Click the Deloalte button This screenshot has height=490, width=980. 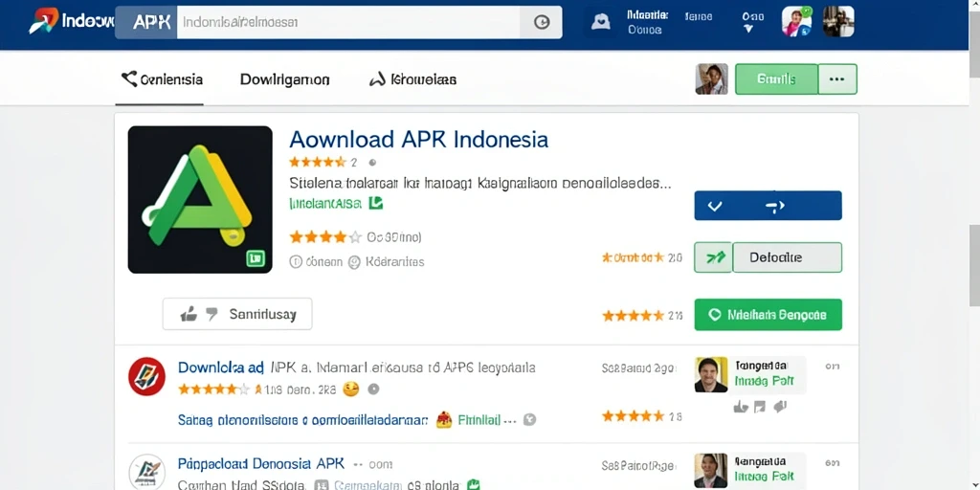pos(787,257)
